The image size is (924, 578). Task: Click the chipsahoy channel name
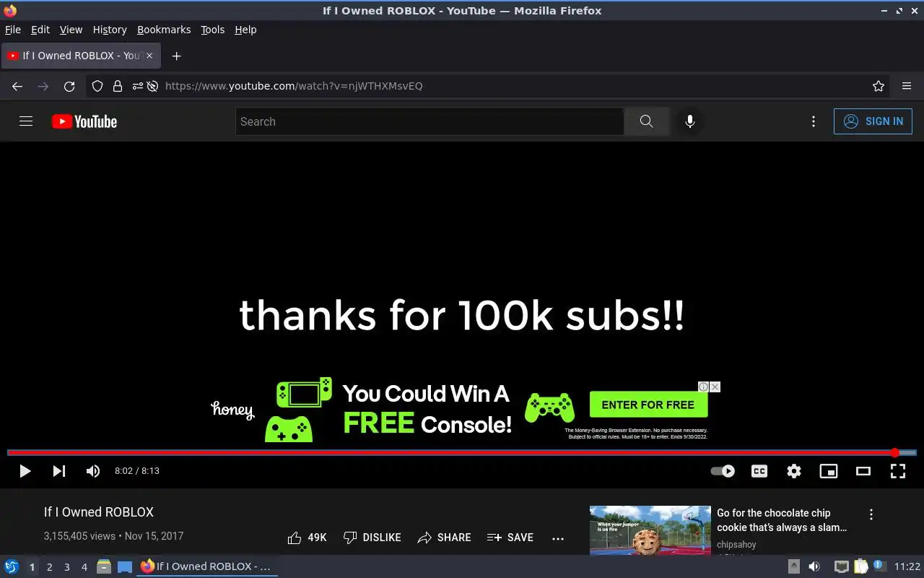click(x=736, y=545)
